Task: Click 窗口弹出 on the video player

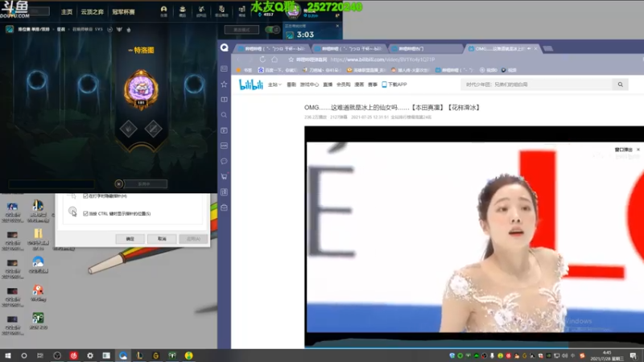Action: coord(623,150)
